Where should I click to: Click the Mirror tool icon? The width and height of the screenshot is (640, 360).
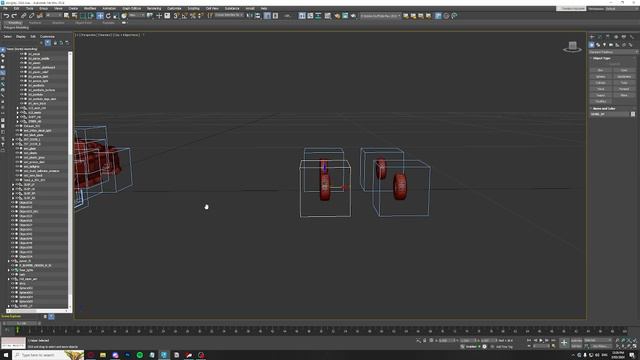point(249,16)
